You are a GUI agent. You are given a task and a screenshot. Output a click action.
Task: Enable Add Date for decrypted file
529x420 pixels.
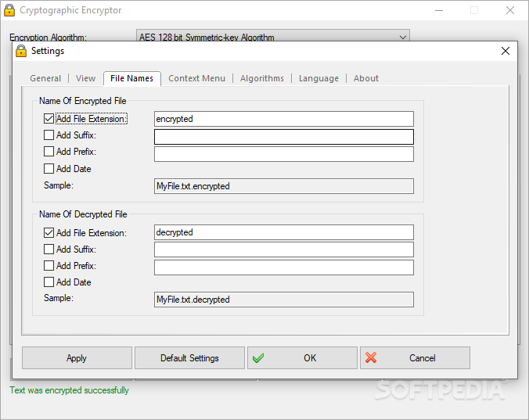click(x=49, y=282)
